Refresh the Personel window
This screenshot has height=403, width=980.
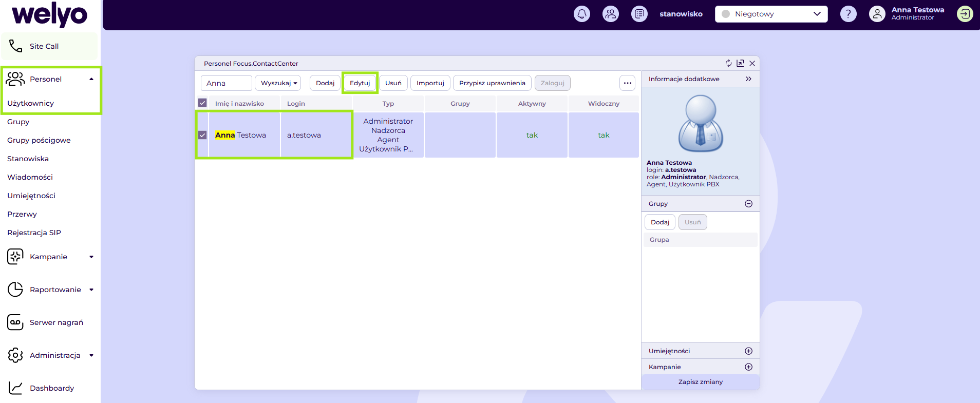[728, 63]
